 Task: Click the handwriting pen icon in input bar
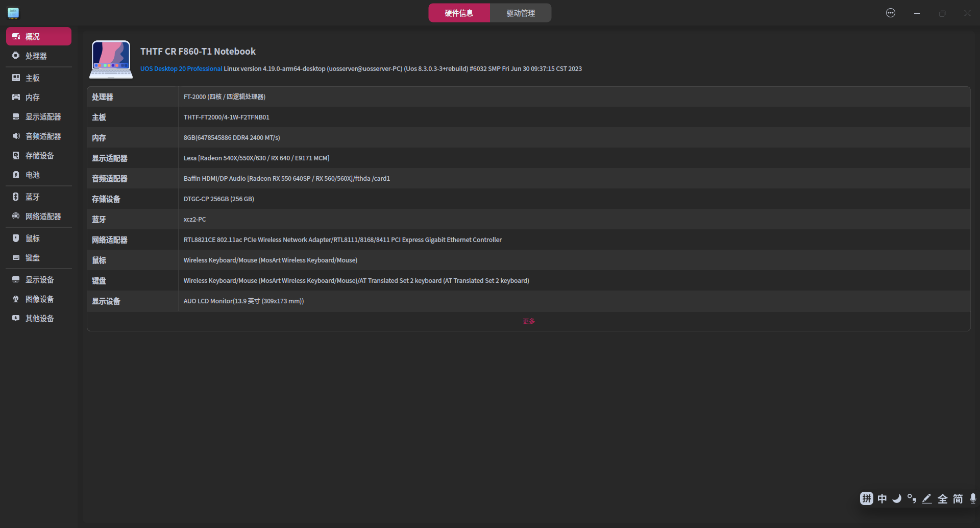tap(927, 498)
